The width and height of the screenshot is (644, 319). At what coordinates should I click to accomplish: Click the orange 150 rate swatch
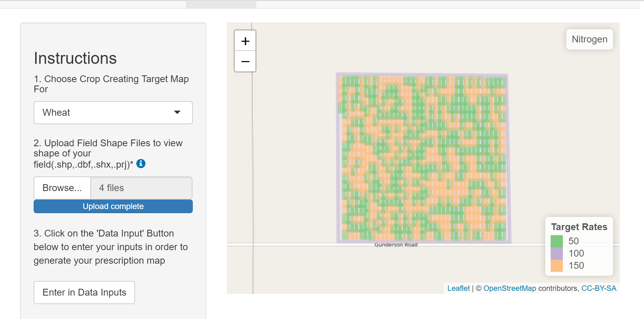(x=557, y=266)
